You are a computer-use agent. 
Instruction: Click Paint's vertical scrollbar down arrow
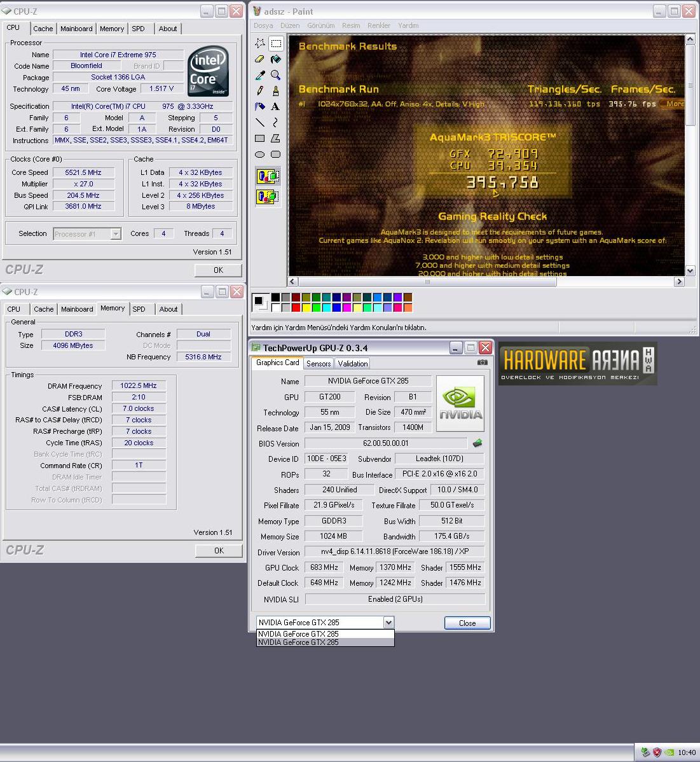pyautogui.click(x=690, y=271)
